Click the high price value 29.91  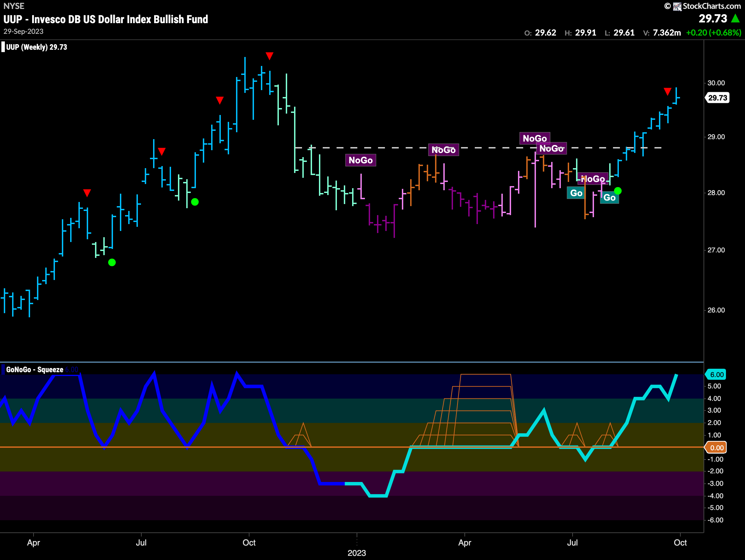(x=586, y=33)
